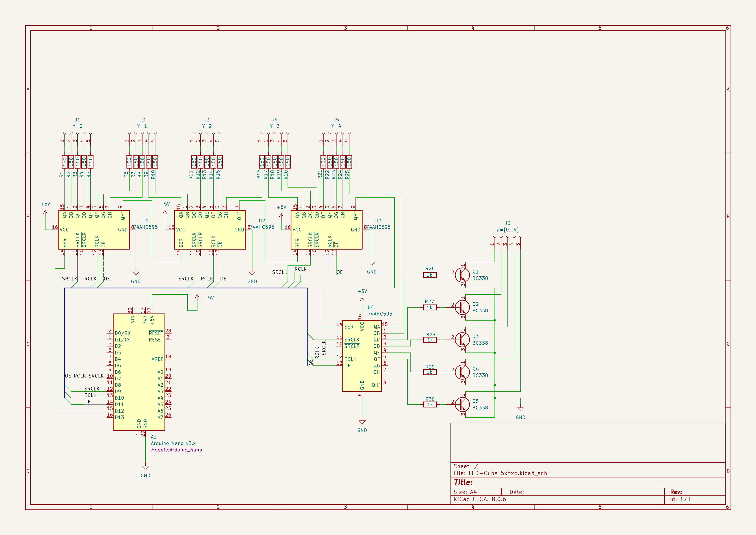
Task: Select the R26 1k resistor
Action: point(430,275)
